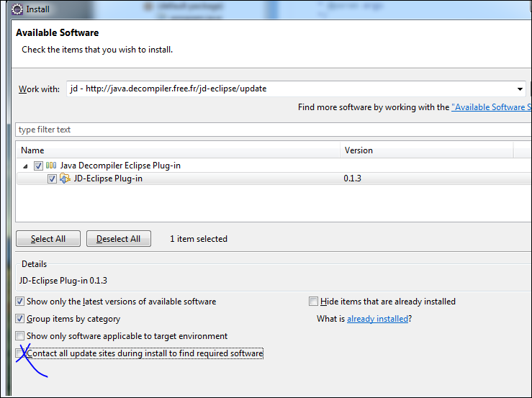
Task: Uncheck the JD-Eclipse Plug-in checkbox
Action: 52,178
